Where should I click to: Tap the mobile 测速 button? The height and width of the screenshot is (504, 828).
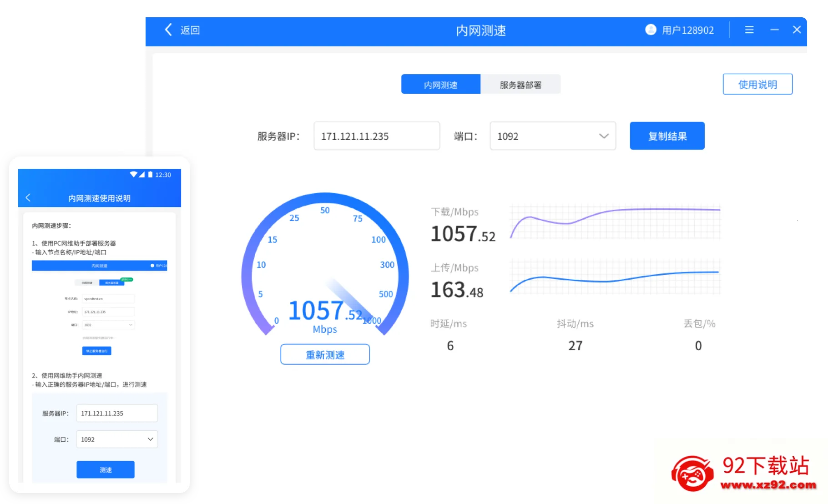(x=106, y=469)
